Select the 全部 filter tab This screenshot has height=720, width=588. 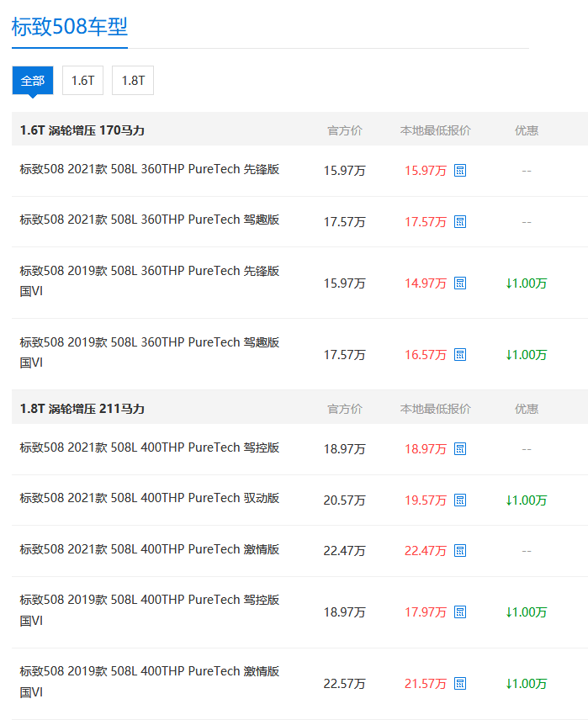tap(33, 81)
